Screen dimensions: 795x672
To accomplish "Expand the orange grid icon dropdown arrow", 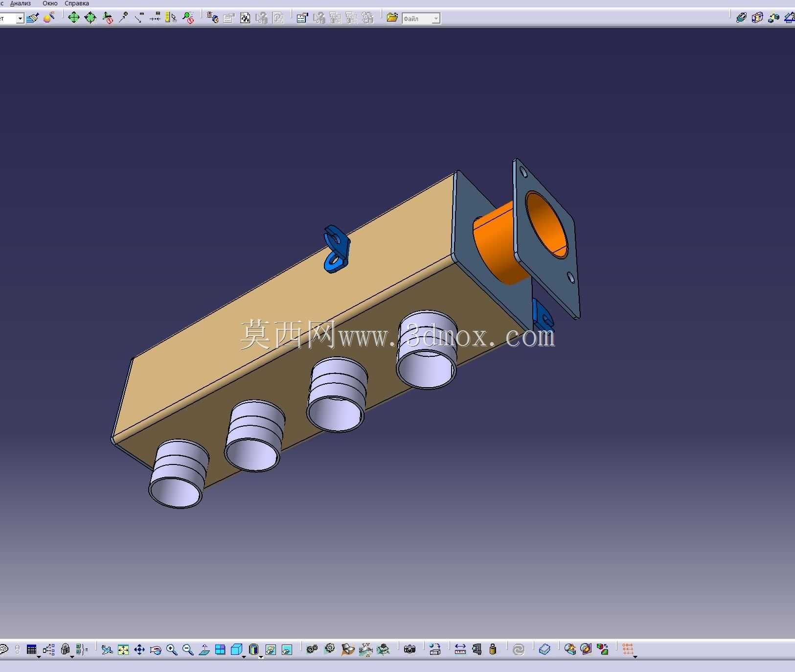I will 635,657.
